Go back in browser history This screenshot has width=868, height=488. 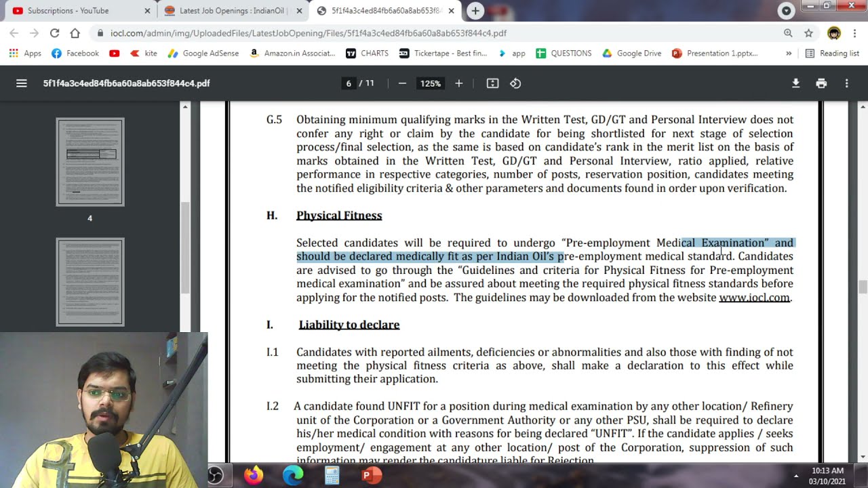coord(14,33)
